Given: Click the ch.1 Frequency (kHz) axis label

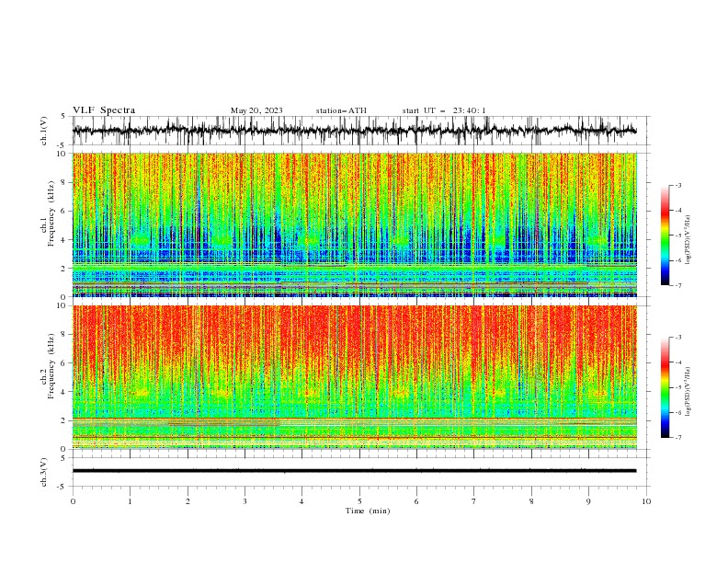Looking at the screenshot, I should click(48, 213).
